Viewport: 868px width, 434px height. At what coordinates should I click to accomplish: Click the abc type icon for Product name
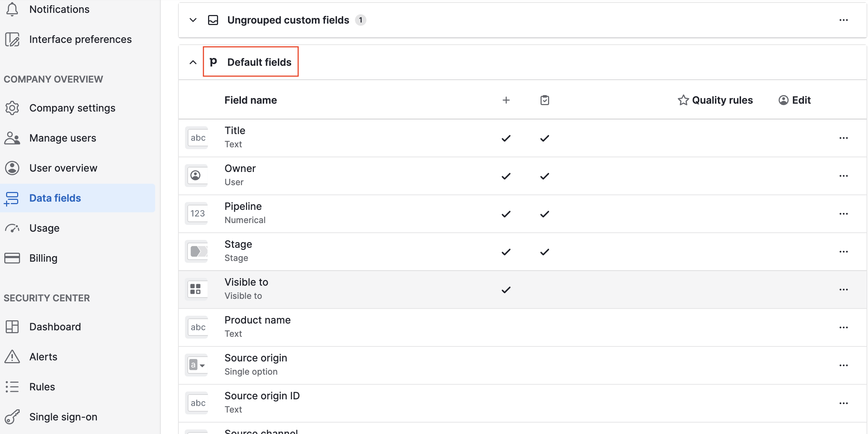click(x=197, y=327)
